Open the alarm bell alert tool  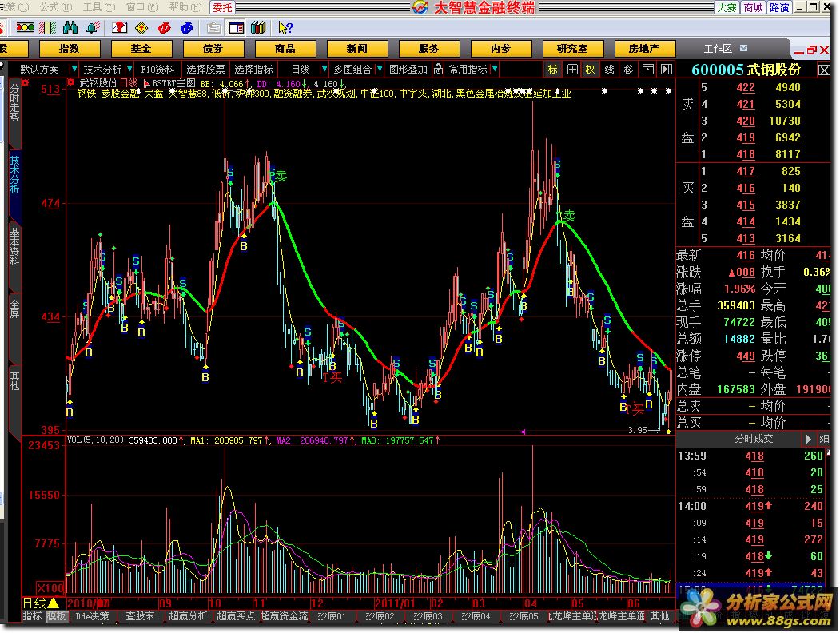[x=94, y=27]
